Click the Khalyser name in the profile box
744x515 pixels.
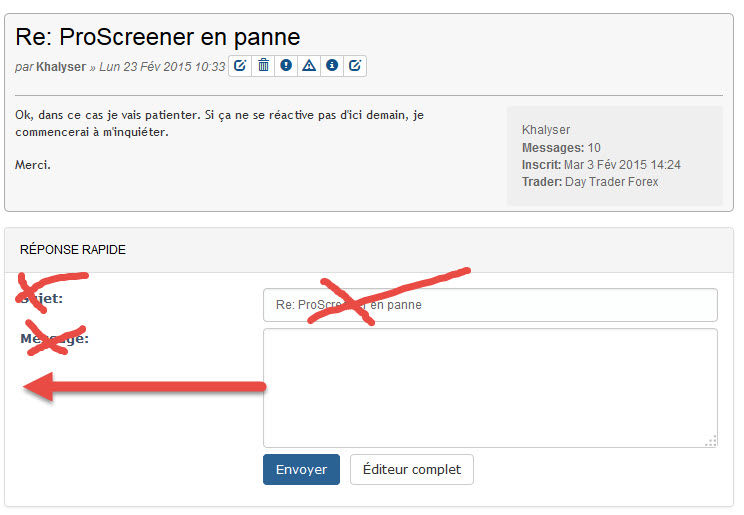(546, 130)
